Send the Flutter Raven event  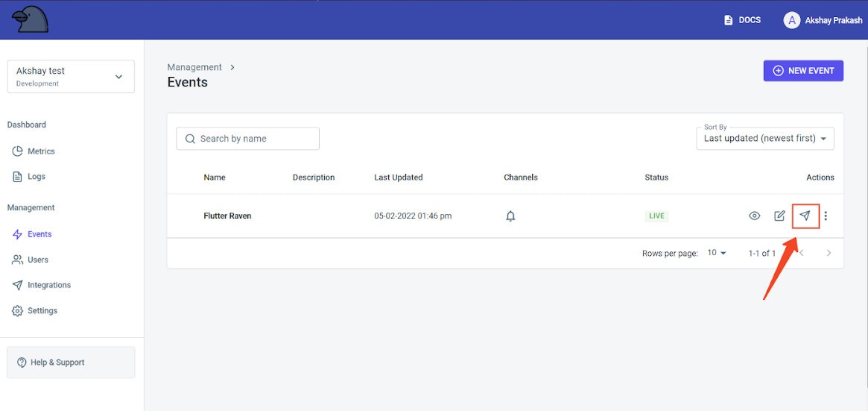[805, 216]
